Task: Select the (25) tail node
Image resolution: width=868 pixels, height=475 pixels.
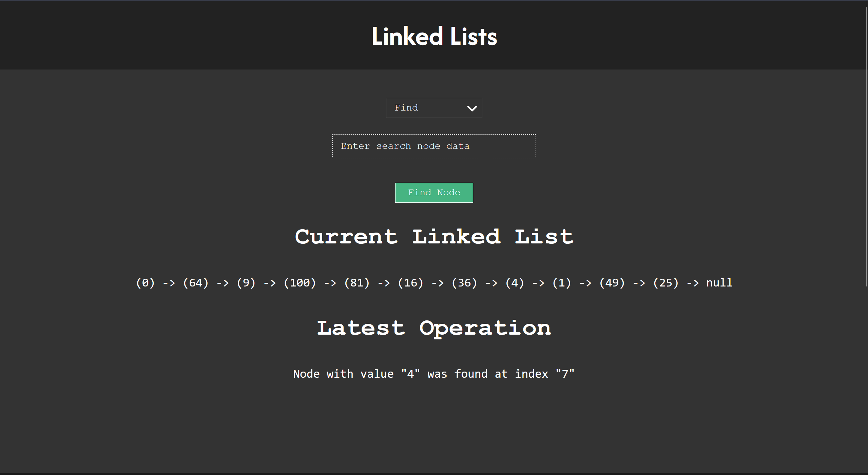Action: point(666,283)
